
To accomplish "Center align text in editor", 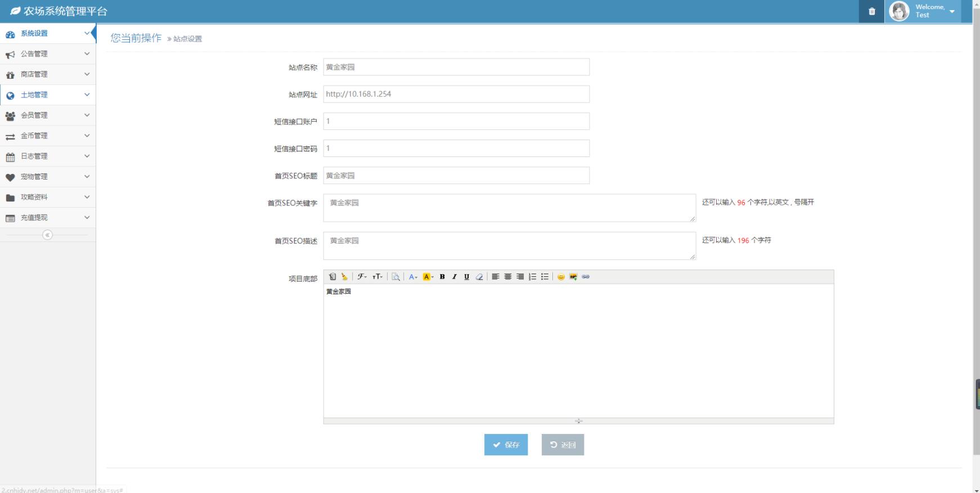I will pyautogui.click(x=508, y=277).
